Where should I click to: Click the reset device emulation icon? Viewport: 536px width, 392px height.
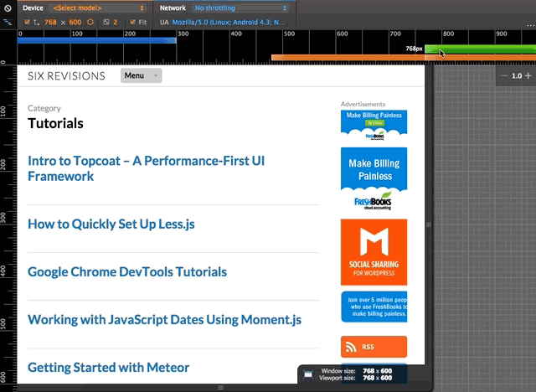(7, 8)
